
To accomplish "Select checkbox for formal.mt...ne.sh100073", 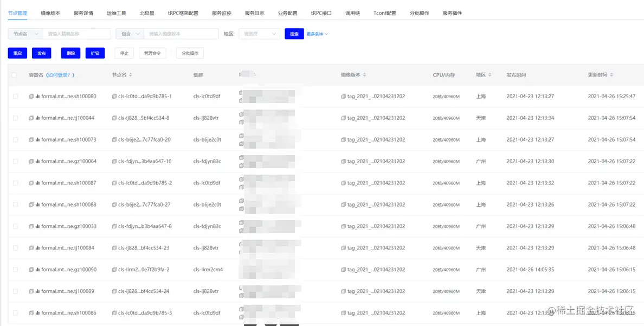I will click(15, 140).
